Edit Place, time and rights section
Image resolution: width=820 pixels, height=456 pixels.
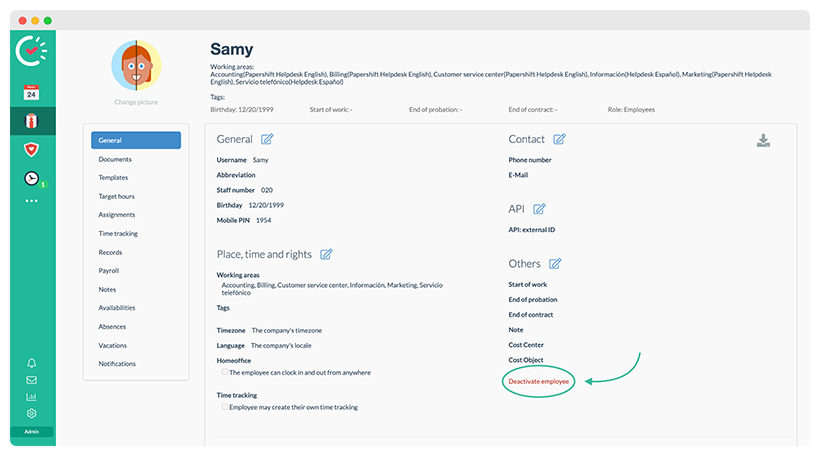pos(326,254)
